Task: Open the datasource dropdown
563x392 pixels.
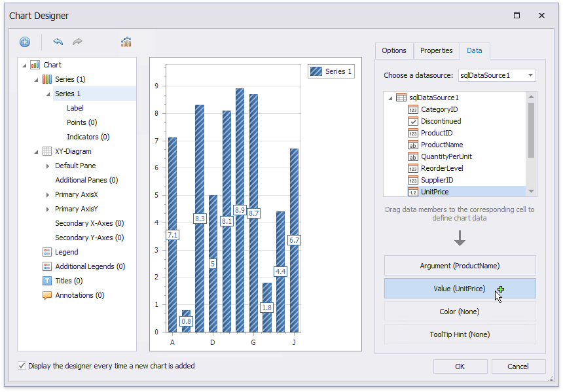Action: tap(530, 75)
